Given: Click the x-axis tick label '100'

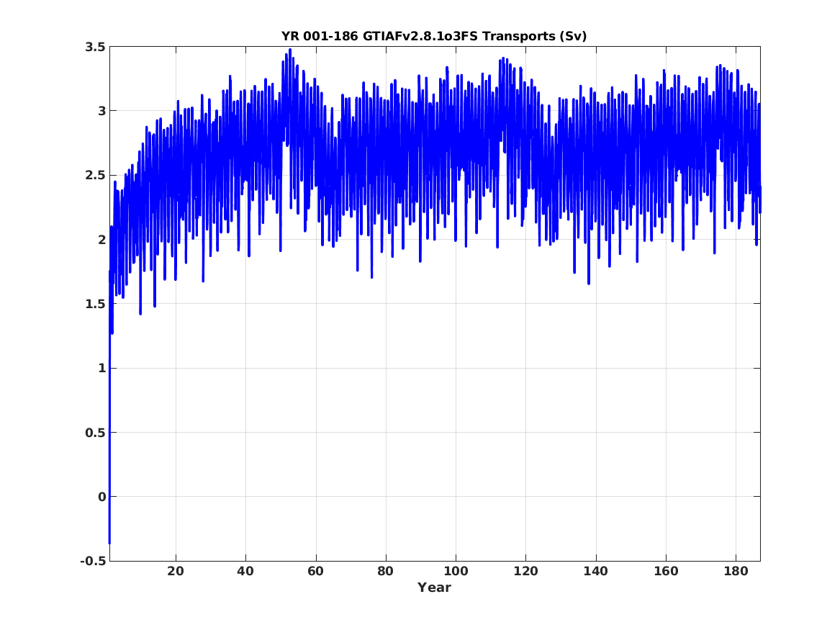Looking at the screenshot, I should 456,572.
